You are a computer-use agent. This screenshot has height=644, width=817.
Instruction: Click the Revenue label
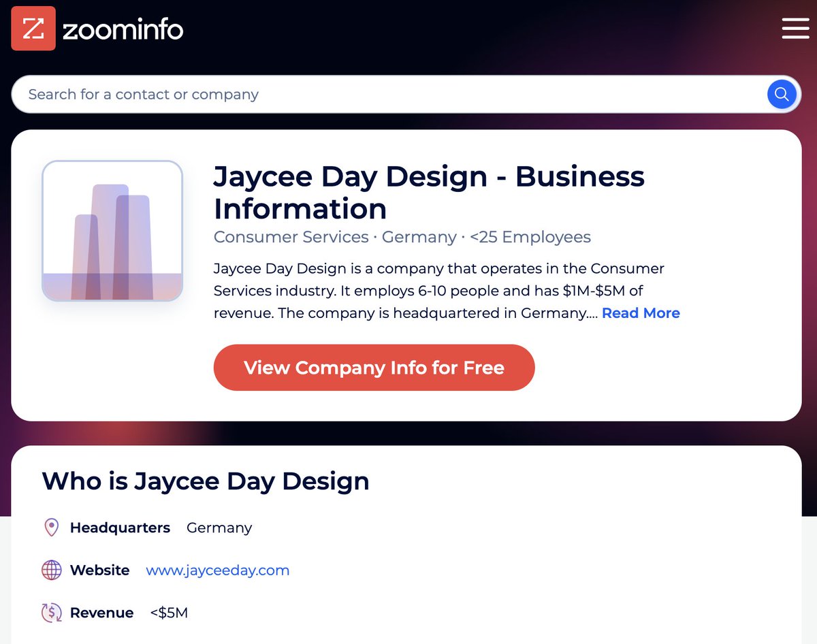101,613
